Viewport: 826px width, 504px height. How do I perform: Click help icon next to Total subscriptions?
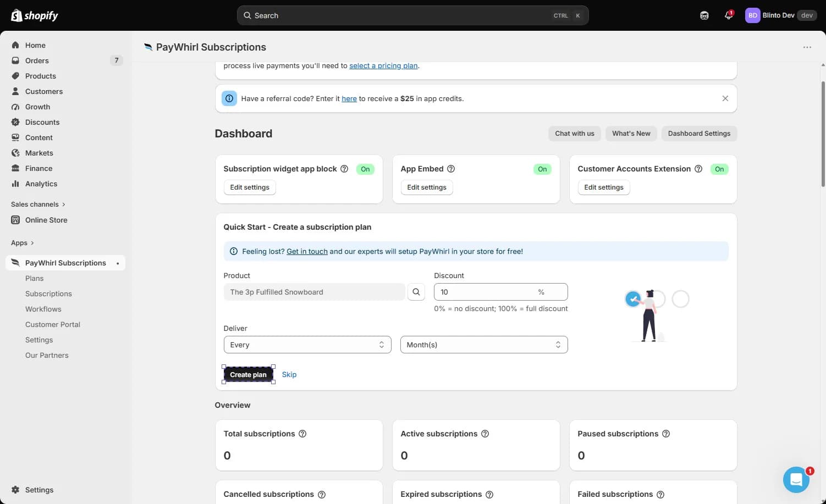(x=302, y=434)
